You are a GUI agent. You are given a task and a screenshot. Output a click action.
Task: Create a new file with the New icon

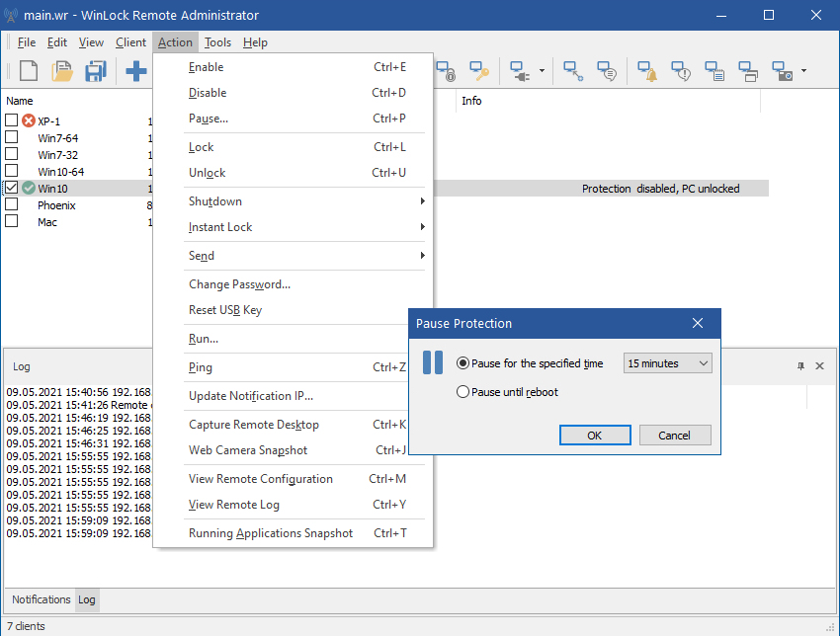point(29,69)
